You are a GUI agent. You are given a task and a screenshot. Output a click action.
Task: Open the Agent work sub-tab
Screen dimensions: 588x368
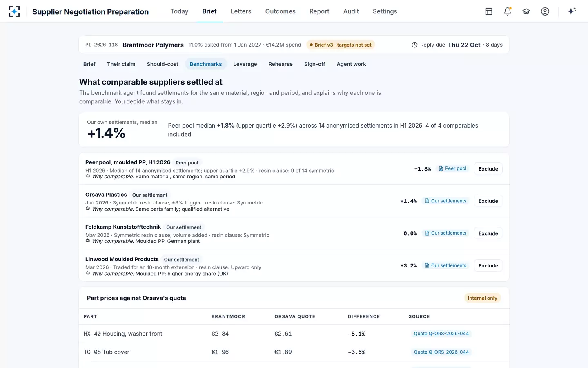coord(351,64)
